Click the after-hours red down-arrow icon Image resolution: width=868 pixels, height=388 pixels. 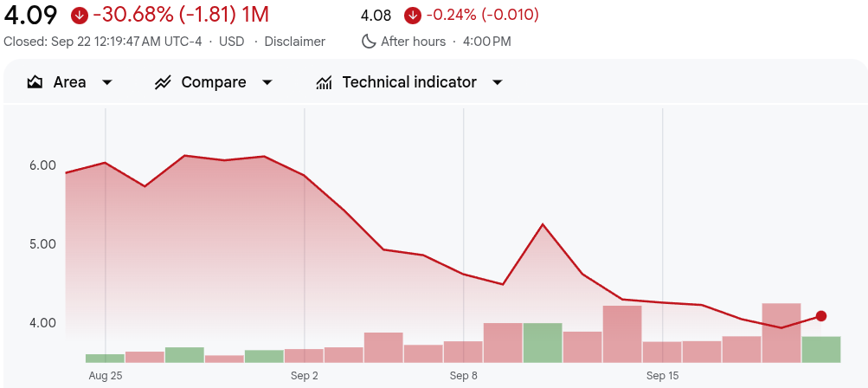coord(413,15)
